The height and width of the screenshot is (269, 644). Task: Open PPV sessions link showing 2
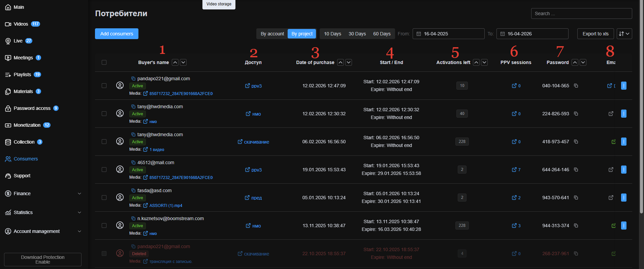click(x=516, y=198)
